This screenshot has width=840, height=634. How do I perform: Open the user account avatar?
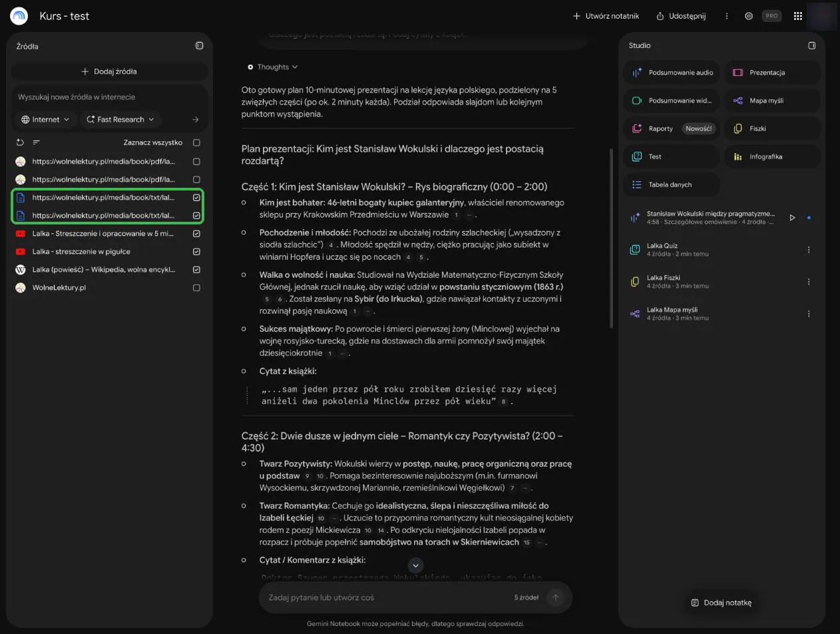click(821, 16)
